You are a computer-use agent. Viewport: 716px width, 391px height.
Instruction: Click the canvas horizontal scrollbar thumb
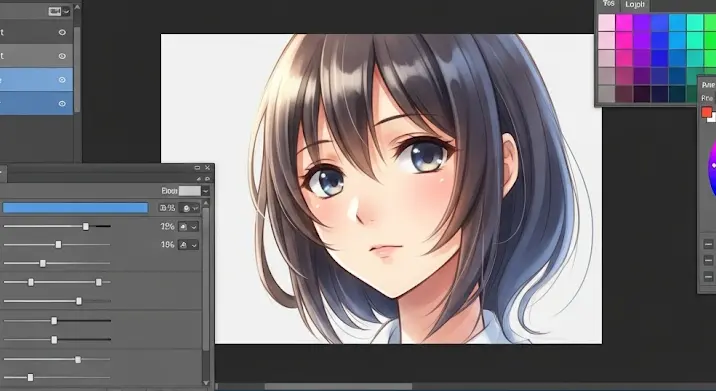[338, 386]
